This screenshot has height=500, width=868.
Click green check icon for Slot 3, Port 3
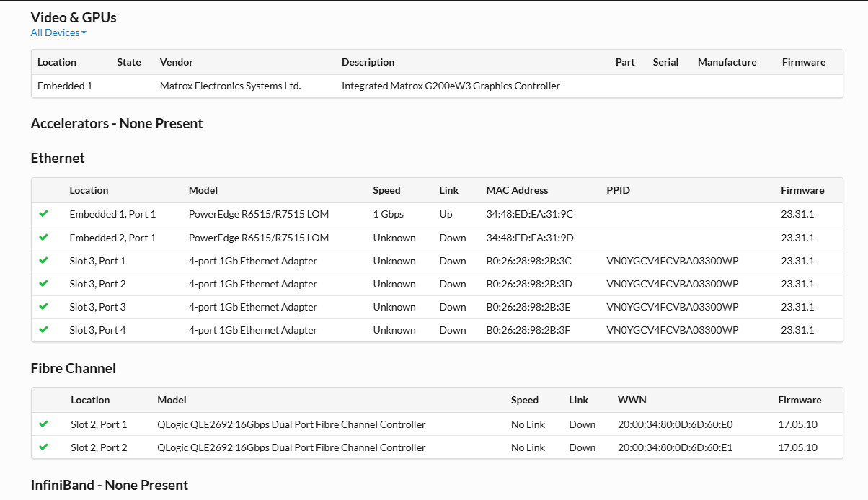coord(43,306)
